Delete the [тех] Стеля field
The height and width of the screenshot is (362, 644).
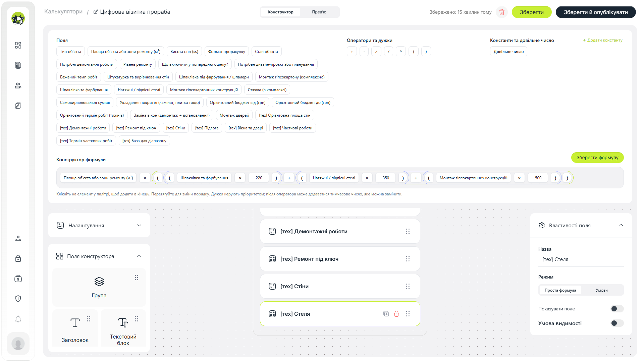396,314
